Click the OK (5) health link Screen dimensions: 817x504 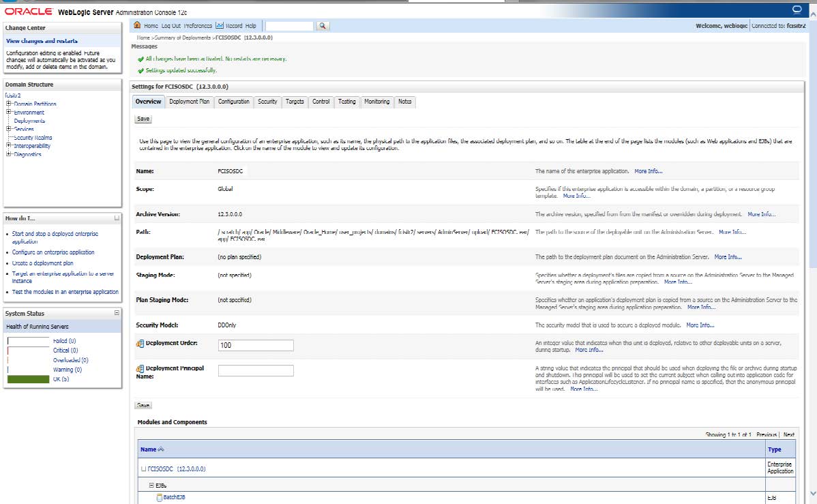61,379
